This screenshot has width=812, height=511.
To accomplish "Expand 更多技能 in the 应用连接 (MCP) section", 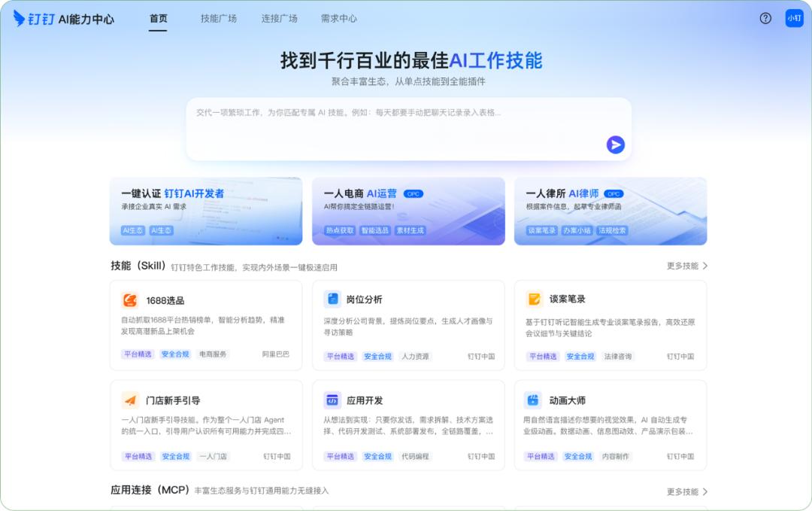I will [x=686, y=491].
